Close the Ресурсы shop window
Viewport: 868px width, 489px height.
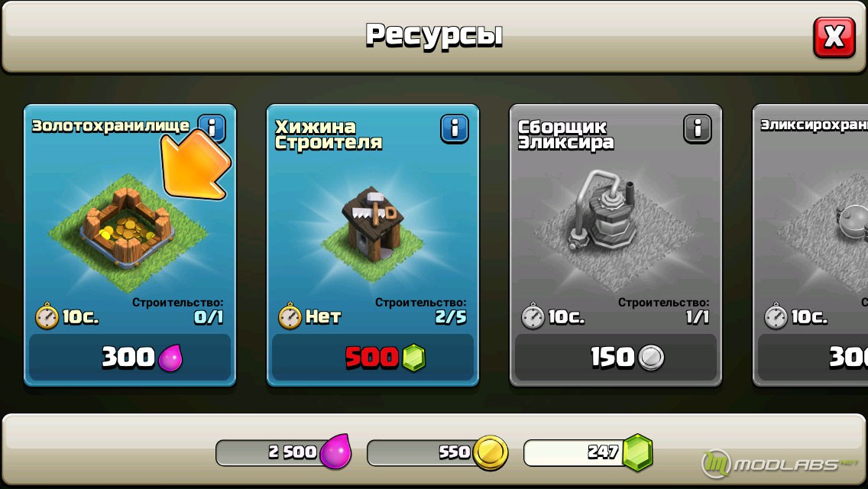[834, 37]
